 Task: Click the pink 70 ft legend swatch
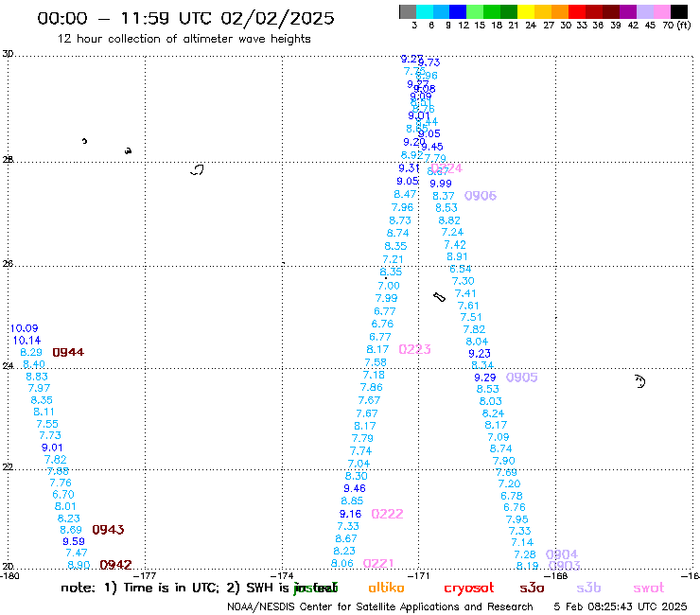click(662, 11)
